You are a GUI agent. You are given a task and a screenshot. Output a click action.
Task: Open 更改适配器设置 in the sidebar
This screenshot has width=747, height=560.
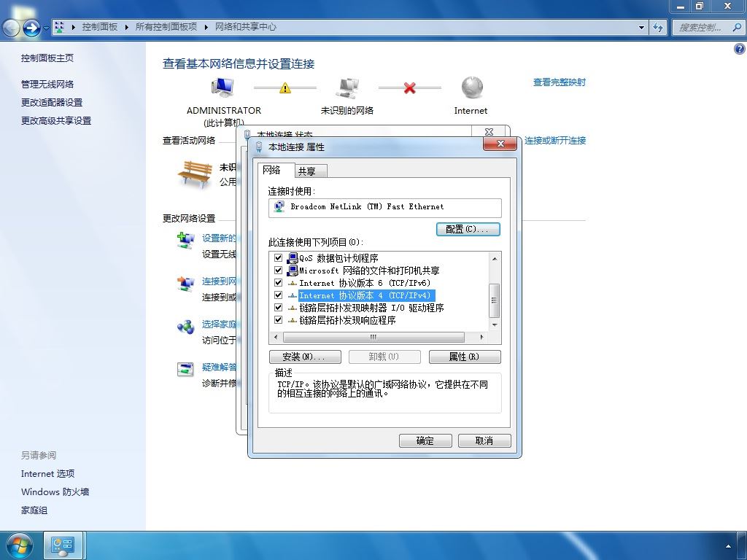52,102
